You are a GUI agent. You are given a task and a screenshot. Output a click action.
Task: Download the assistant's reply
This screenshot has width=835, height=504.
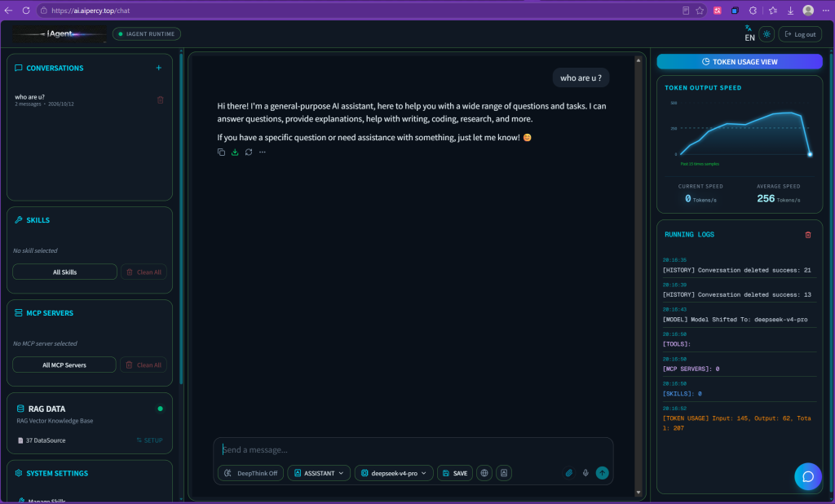[x=235, y=153]
